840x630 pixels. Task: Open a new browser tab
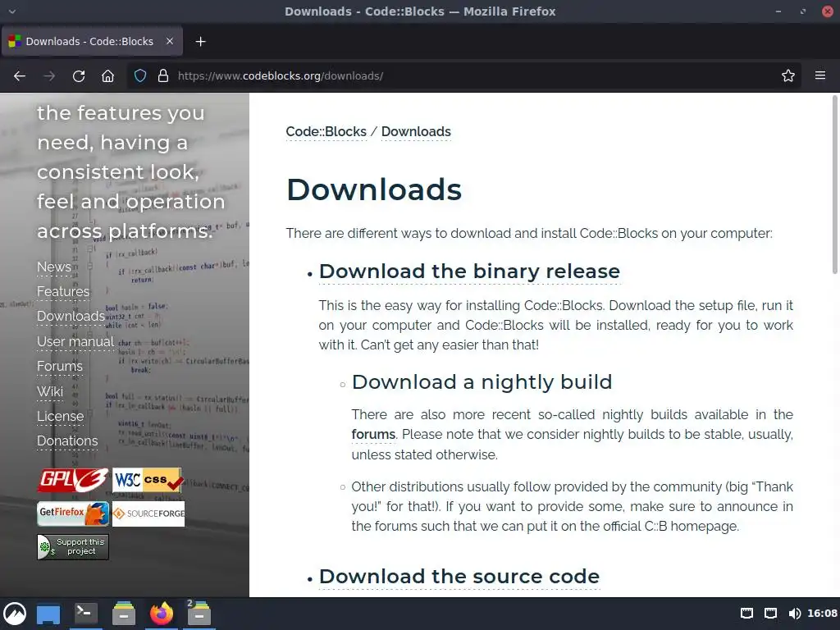pos(200,42)
